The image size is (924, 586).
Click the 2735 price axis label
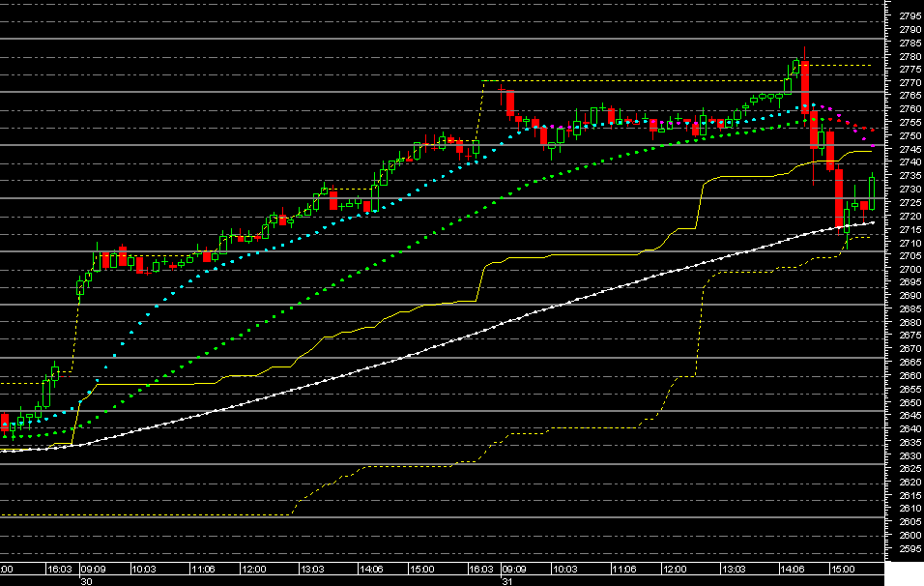point(910,176)
